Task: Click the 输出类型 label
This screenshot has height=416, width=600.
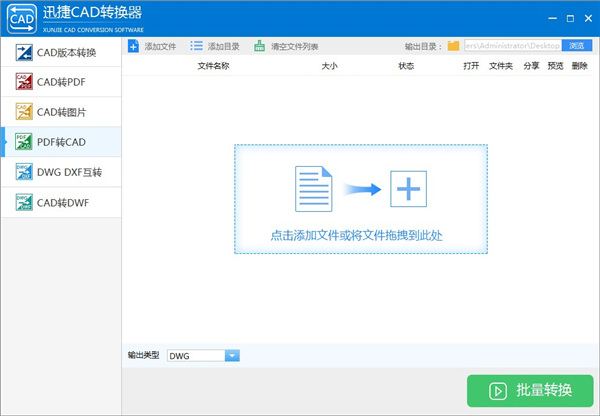Action: click(x=143, y=355)
